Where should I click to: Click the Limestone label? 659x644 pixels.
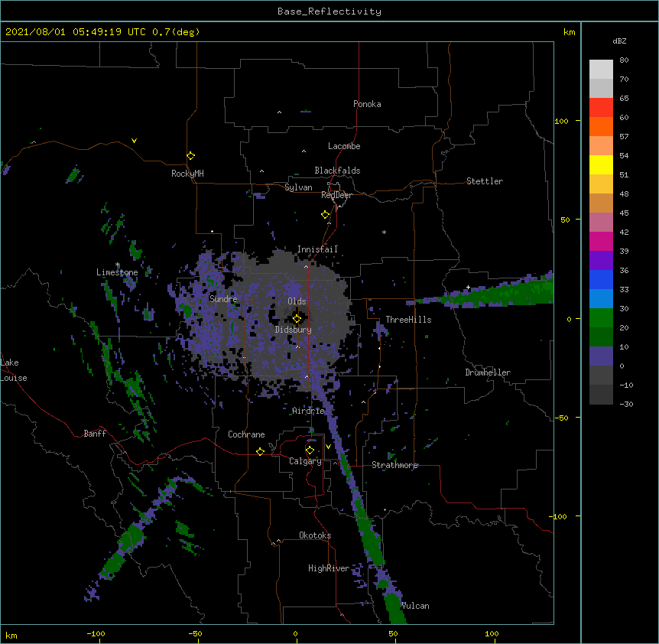tap(117, 272)
